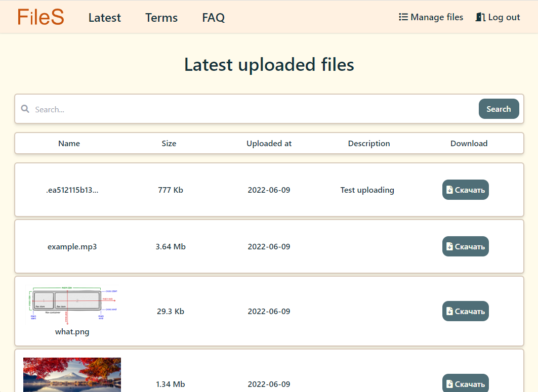Viewport: 538px width, 392px height.
Task: Click Скачать for the Test uploading file
Action: pos(465,190)
